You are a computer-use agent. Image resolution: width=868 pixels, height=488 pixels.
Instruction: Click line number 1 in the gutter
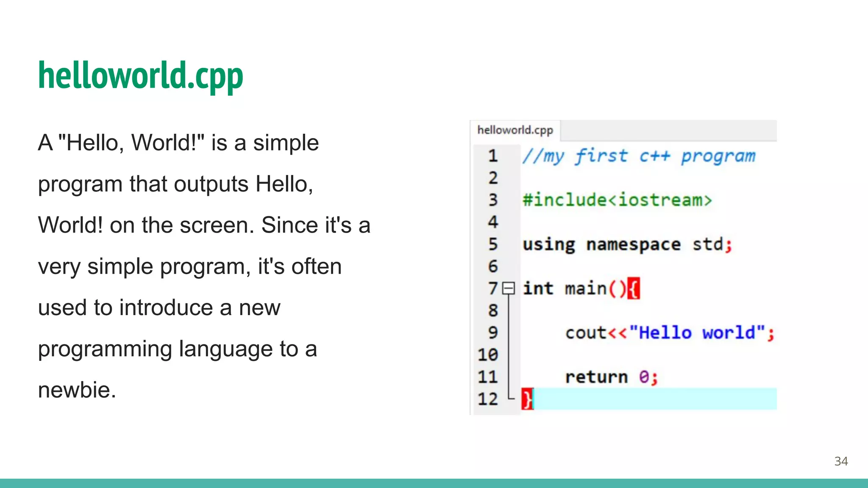pos(492,156)
